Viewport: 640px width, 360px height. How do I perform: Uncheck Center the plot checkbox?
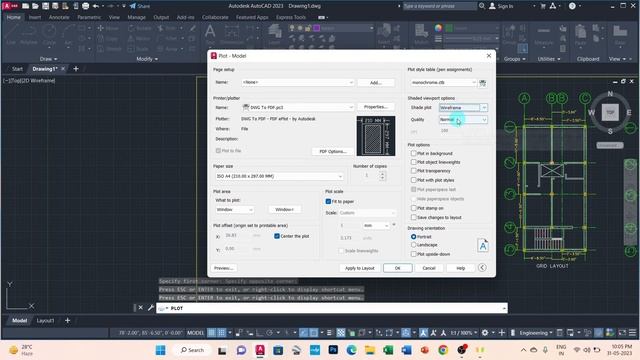(x=277, y=236)
